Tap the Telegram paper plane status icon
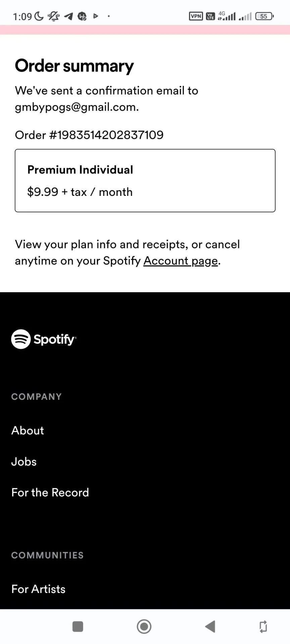 pos(68,16)
